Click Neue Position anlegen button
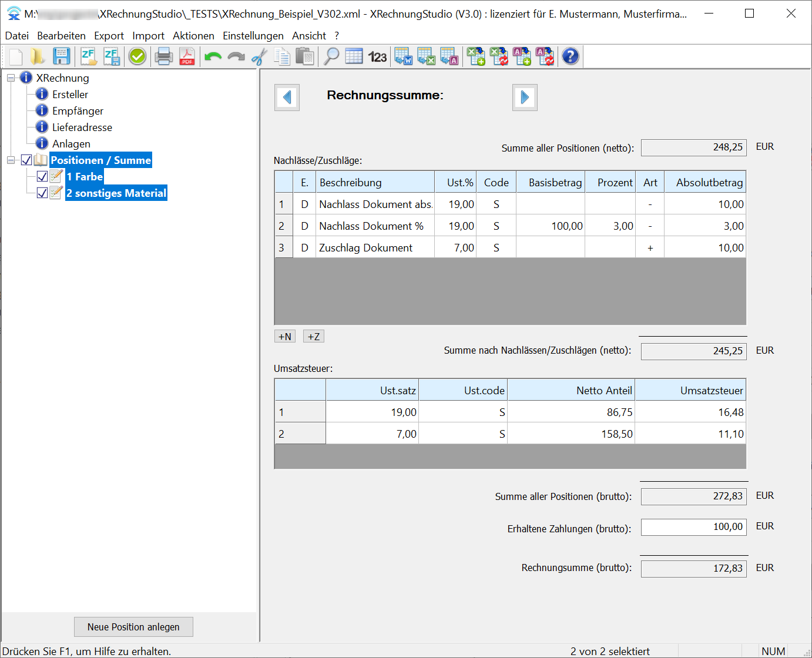The image size is (812, 658). (133, 627)
